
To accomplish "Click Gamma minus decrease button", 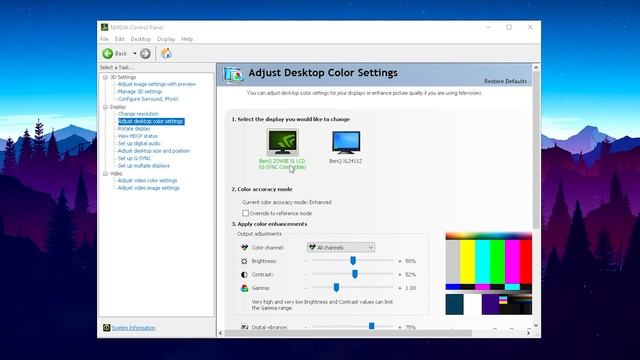I will [306, 288].
